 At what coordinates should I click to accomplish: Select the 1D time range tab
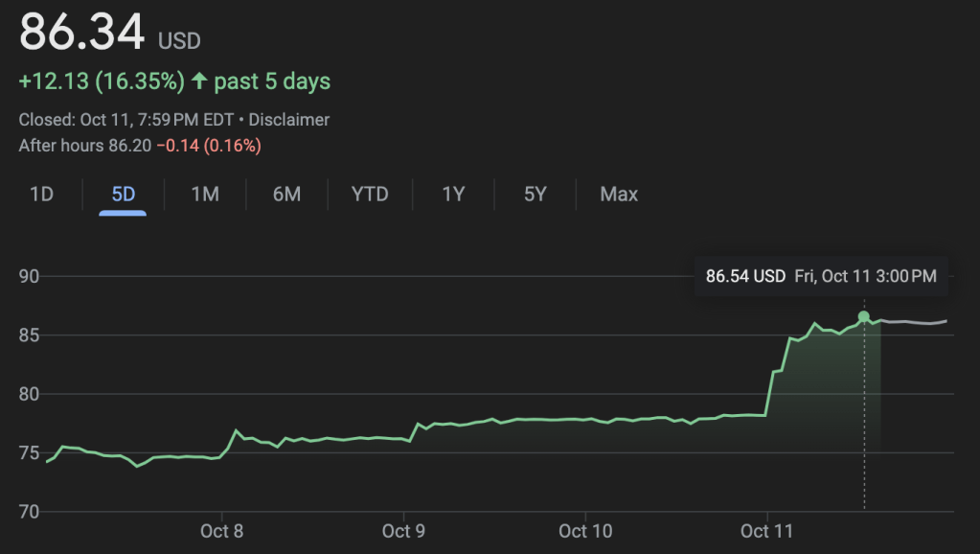41,195
